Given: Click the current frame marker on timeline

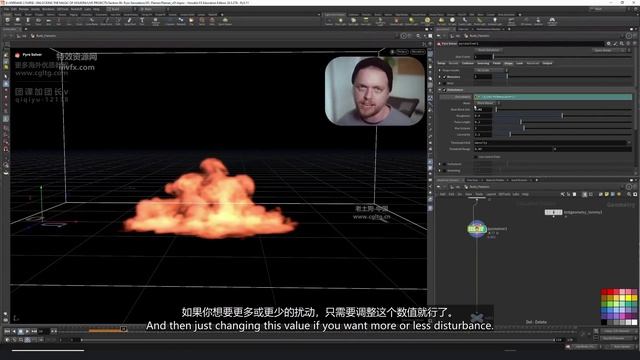Looking at the screenshot, I should pyautogui.click(x=123, y=329).
